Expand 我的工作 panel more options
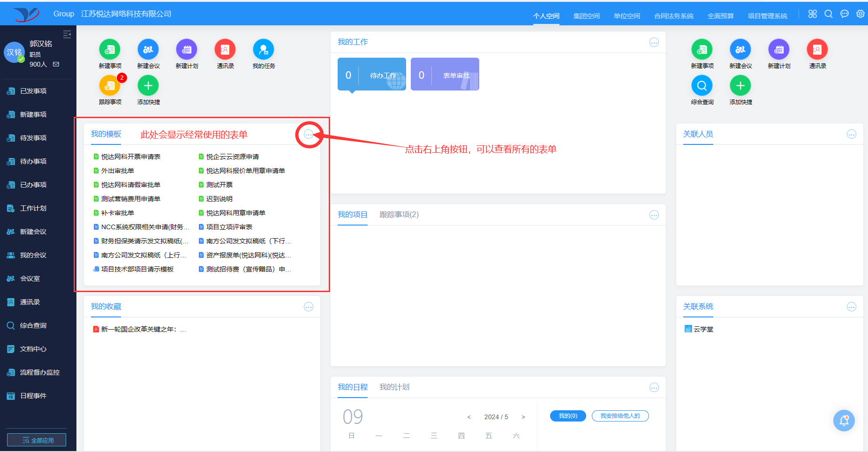868x452 pixels. [x=654, y=43]
